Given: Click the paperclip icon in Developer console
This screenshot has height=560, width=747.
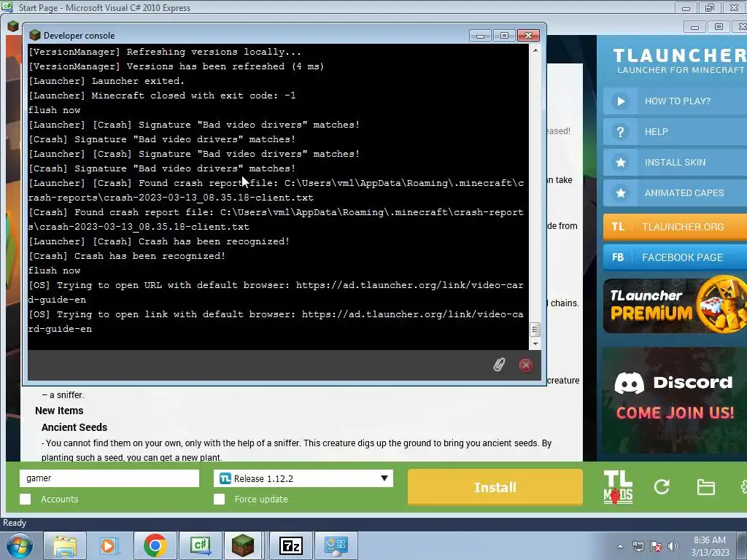Looking at the screenshot, I should click(x=499, y=365).
